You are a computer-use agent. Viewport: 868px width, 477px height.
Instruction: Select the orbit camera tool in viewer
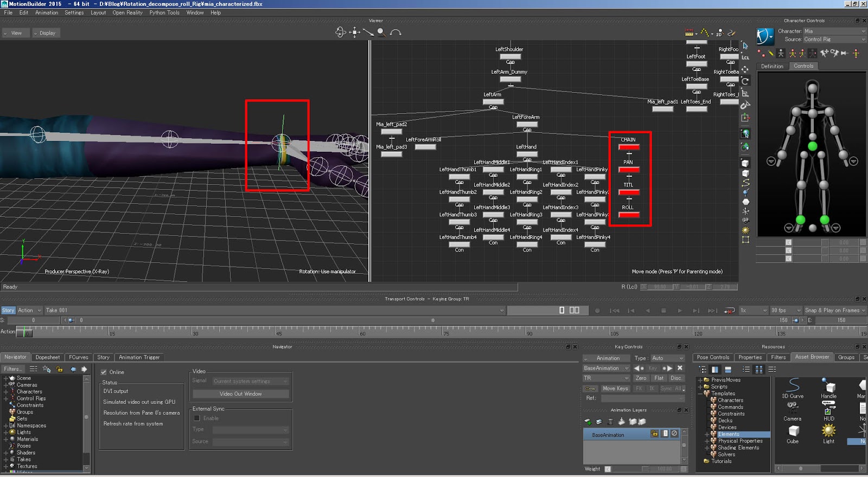(x=340, y=33)
